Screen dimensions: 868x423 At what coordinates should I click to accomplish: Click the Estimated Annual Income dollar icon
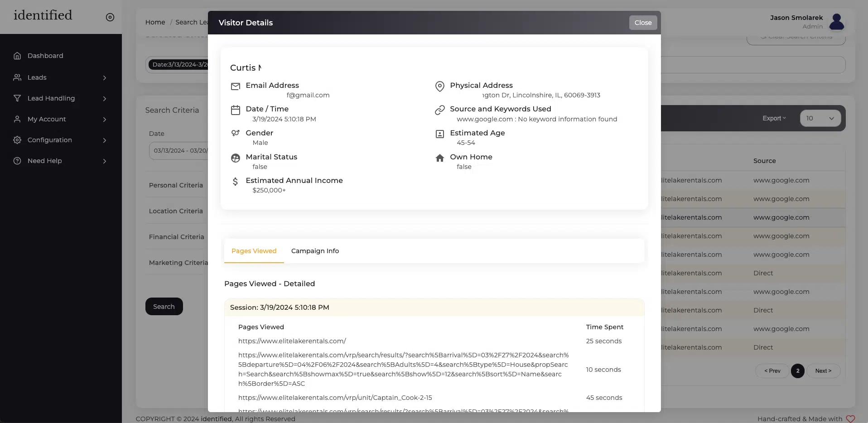(x=235, y=182)
